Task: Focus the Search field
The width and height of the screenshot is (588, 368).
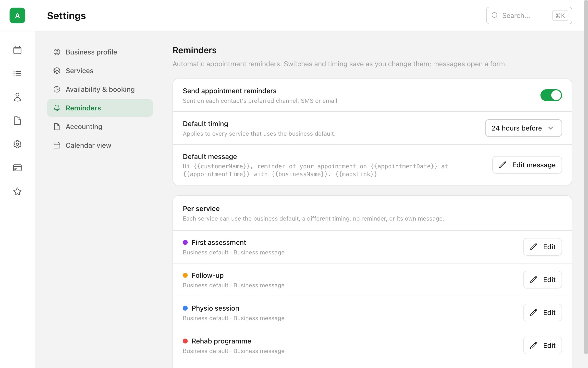Action: 529,15
